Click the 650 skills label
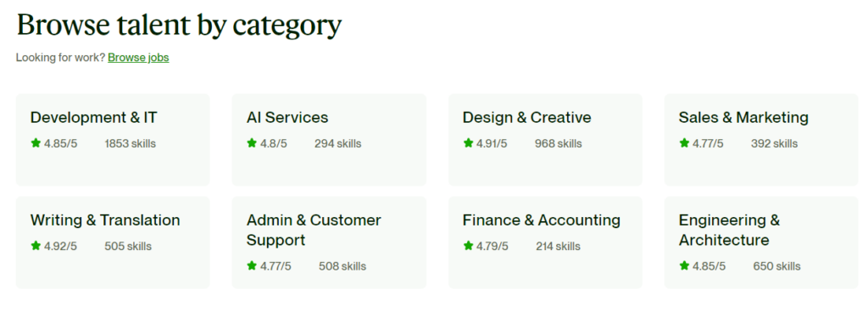The image size is (868, 317). tap(776, 267)
